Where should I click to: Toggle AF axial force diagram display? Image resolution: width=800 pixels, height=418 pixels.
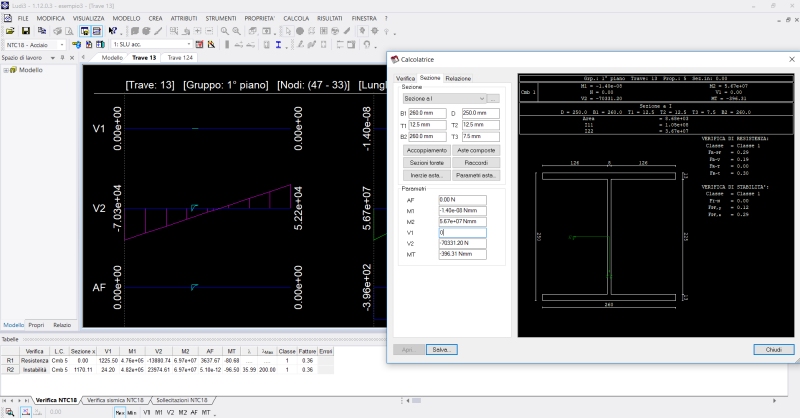[192, 412]
